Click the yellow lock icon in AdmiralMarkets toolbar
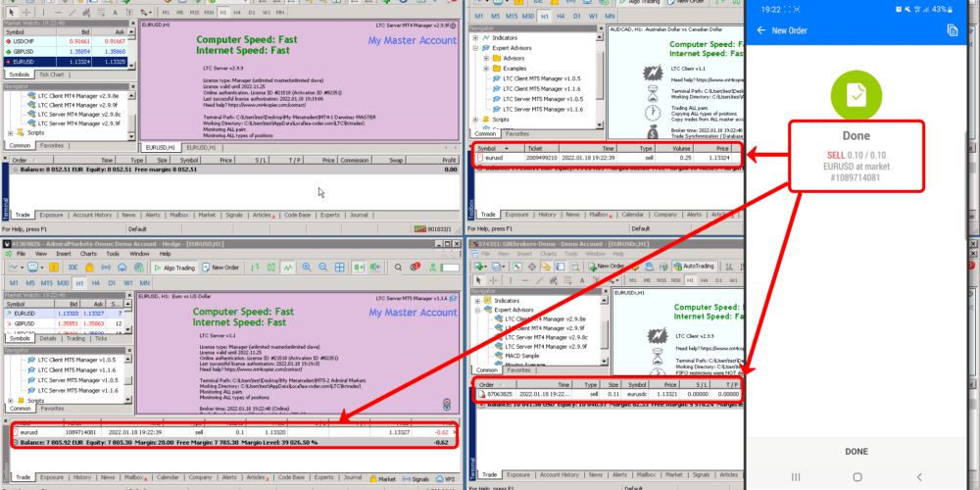 pyautogui.click(x=90, y=268)
